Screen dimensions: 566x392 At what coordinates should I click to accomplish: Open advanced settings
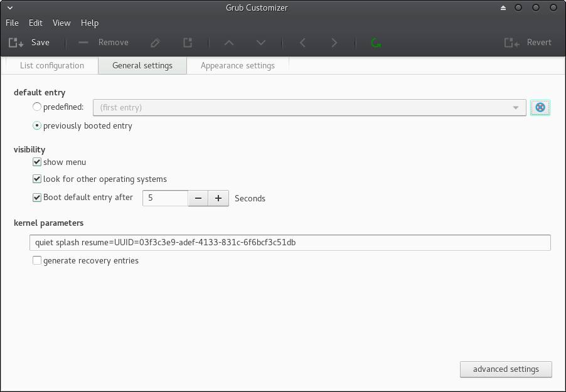point(506,369)
